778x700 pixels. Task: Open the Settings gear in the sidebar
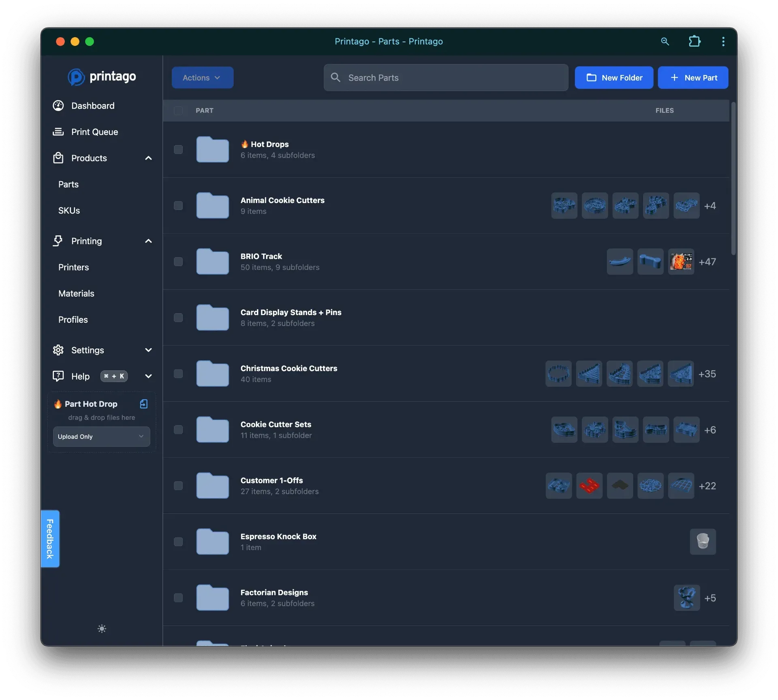(58, 350)
